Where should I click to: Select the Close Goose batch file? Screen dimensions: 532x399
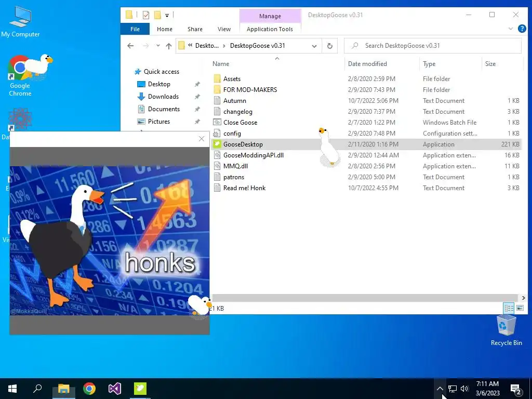[240, 123]
